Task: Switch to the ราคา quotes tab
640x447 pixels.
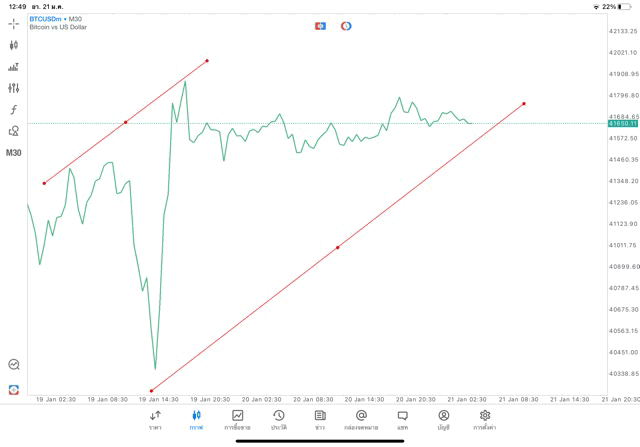Action: 155,419
